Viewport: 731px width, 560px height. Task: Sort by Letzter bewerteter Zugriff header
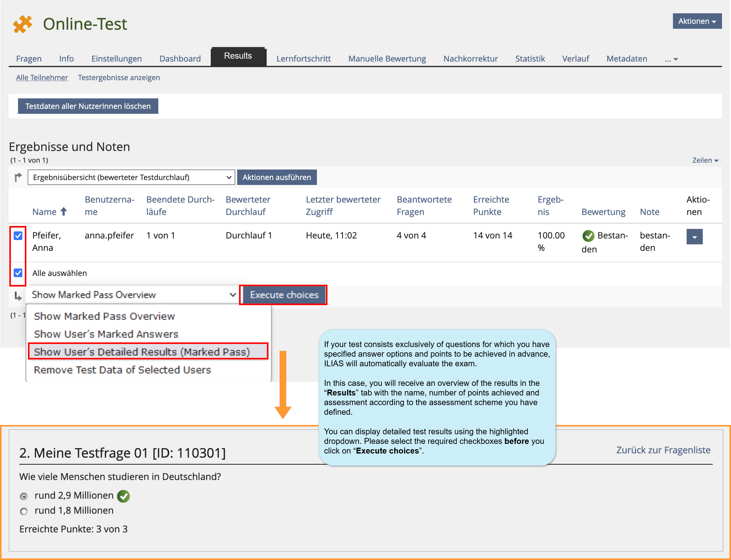tap(343, 206)
